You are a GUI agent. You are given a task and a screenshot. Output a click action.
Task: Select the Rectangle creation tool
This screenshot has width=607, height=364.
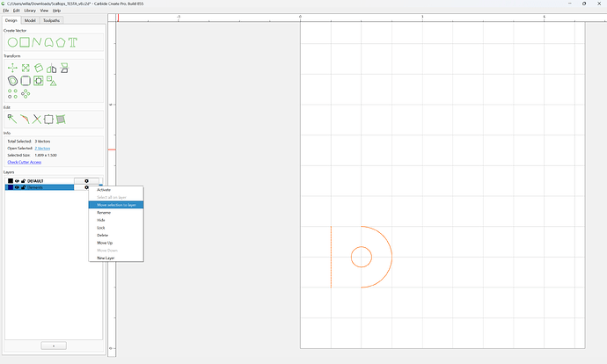click(25, 42)
